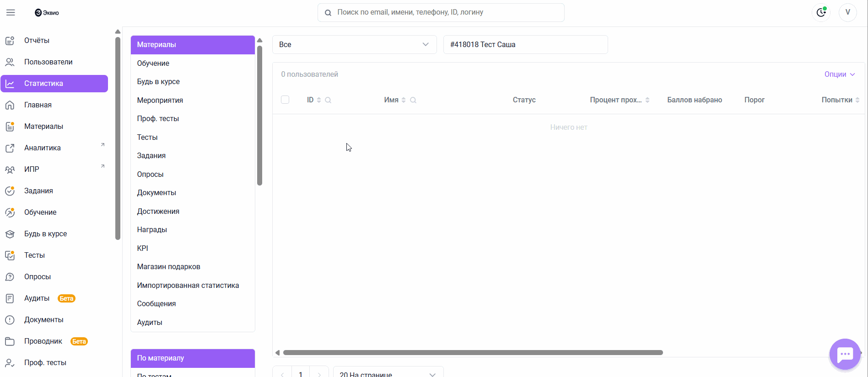Select KPI in the materials list
This screenshot has width=868, height=377.
[x=193, y=249]
